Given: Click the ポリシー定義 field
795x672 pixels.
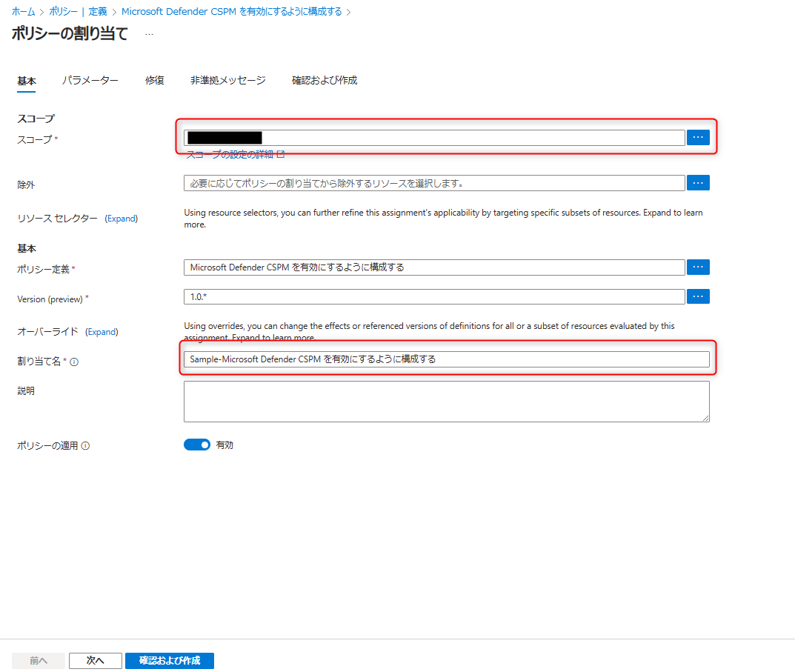Looking at the screenshot, I should [434, 267].
